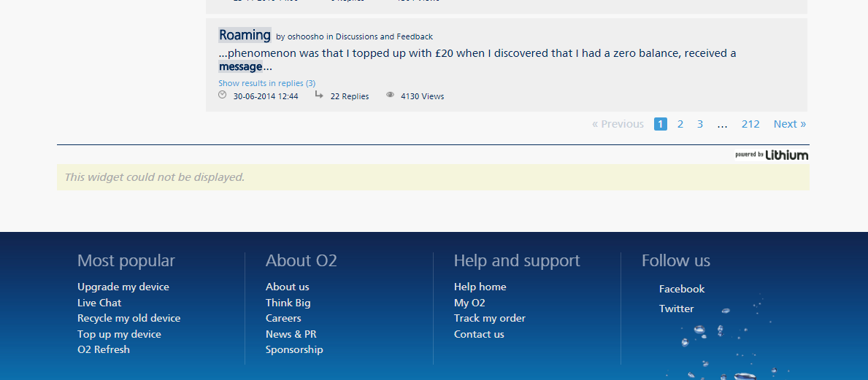Click the clock icon beside post date

[x=223, y=95]
